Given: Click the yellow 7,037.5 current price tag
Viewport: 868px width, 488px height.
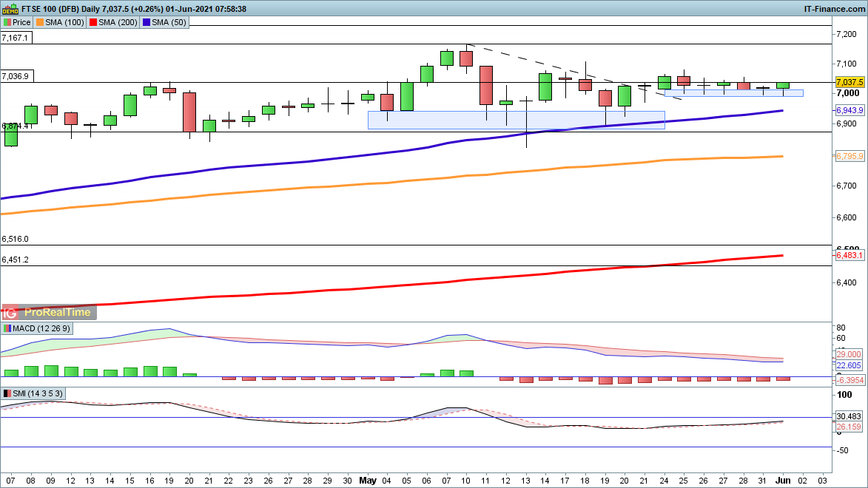Looking at the screenshot, I should click(850, 82).
